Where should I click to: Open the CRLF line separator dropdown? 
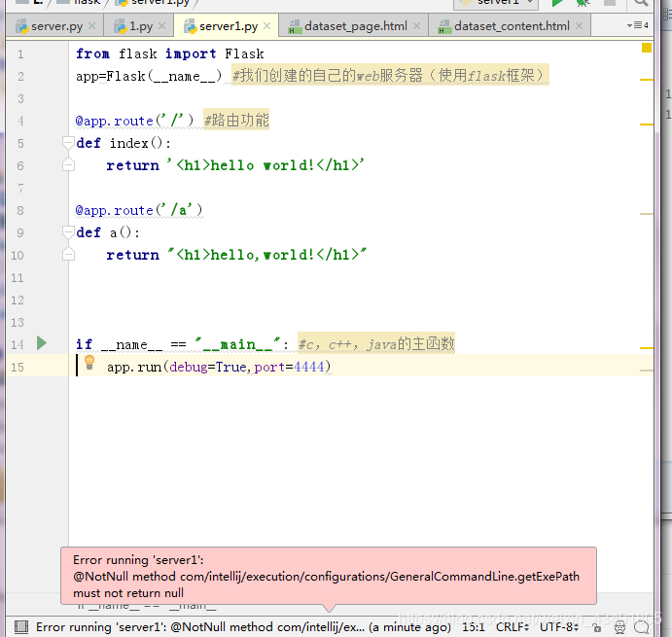513,627
